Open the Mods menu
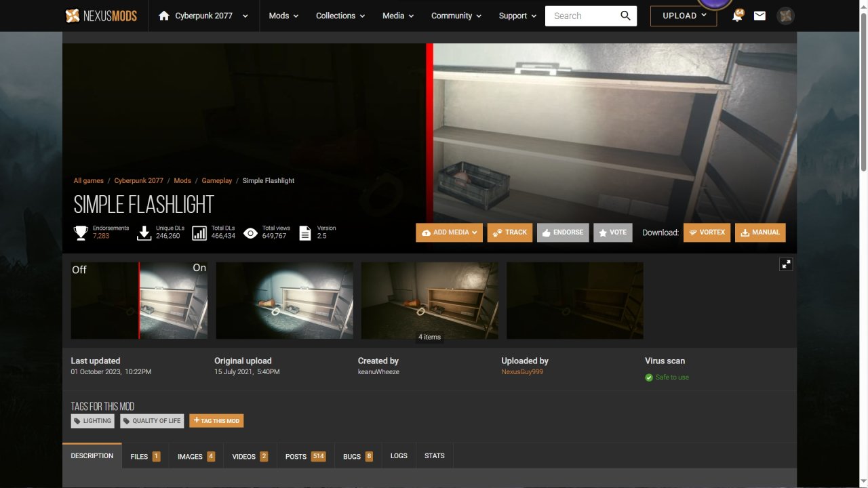Image resolution: width=868 pixels, height=488 pixels. (283, 16)
